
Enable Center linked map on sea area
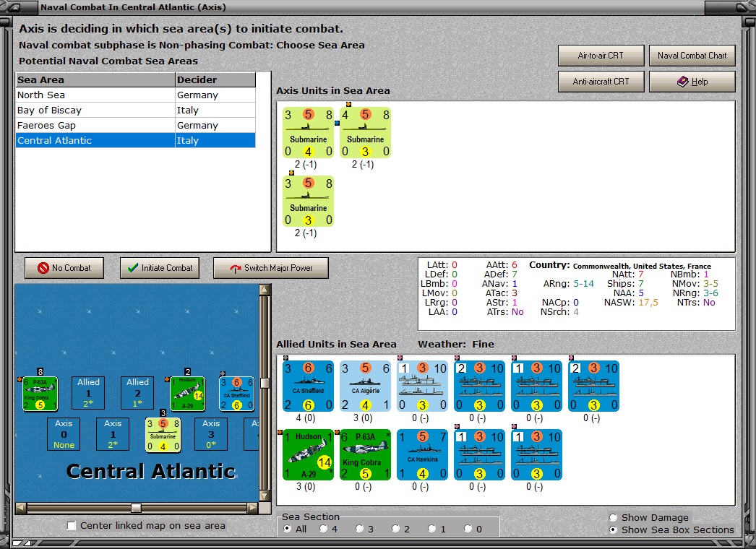coord(72,525)
